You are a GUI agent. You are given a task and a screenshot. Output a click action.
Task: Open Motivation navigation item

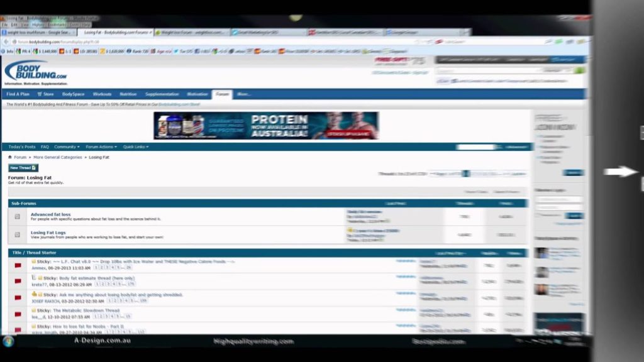[197, 94]
